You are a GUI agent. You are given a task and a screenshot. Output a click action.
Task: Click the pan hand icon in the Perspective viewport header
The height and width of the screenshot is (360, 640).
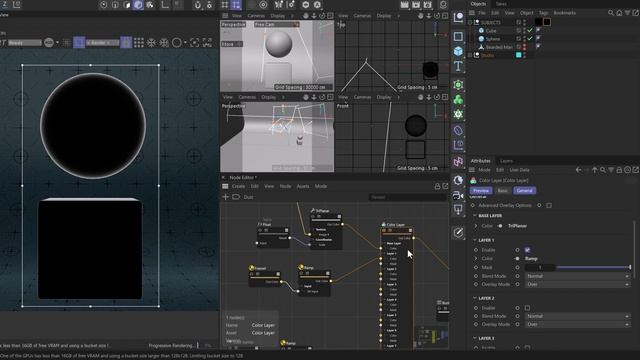click(x=305, y=16)
